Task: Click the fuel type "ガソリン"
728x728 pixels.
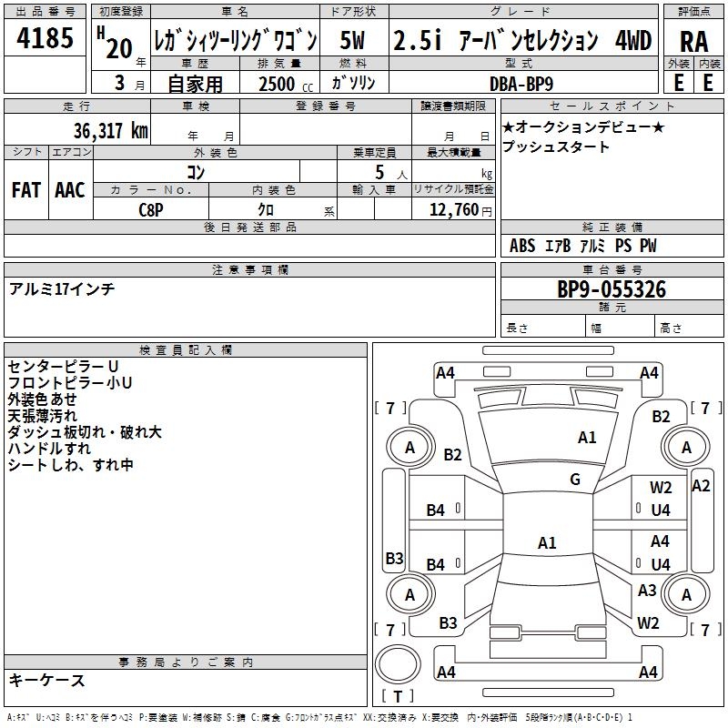Action: point(353,83)
